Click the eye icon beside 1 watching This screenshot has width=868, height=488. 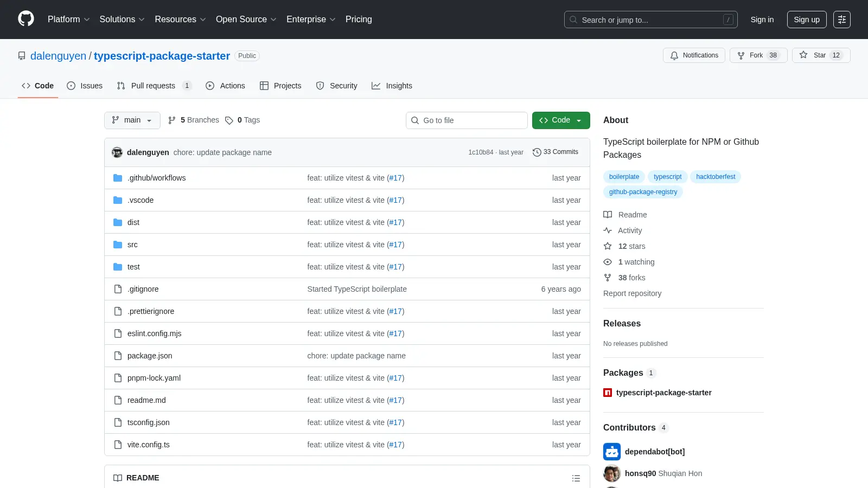[608, 262]
